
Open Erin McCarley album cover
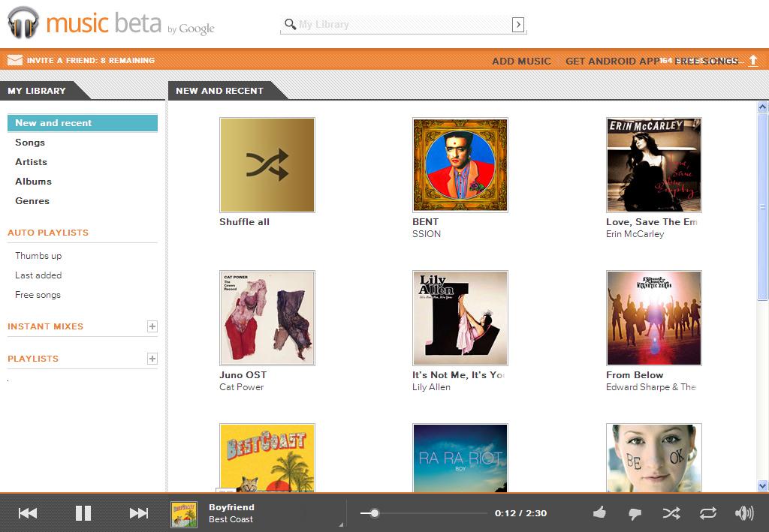(x=654, y=165)
